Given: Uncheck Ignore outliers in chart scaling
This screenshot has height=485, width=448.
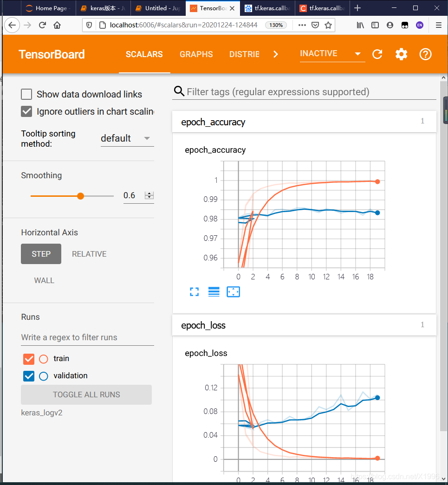Looking at the screenshot, I should (27, 111).
